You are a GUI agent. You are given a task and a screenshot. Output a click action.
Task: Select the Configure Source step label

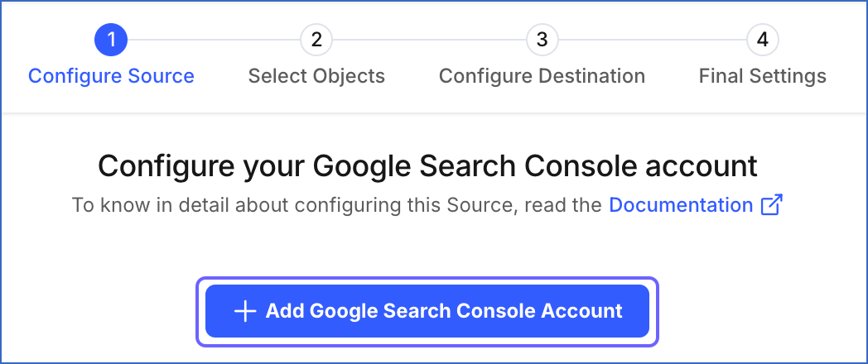(x=111, y=76)
